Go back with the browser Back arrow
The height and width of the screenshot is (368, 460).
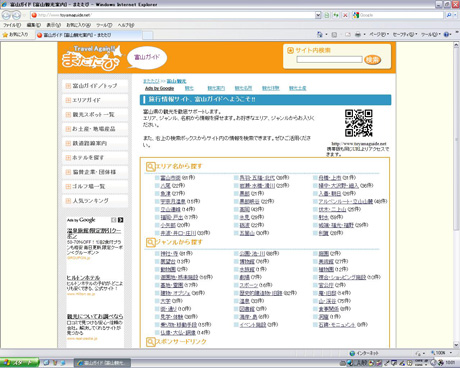click(x=6, y=15)
